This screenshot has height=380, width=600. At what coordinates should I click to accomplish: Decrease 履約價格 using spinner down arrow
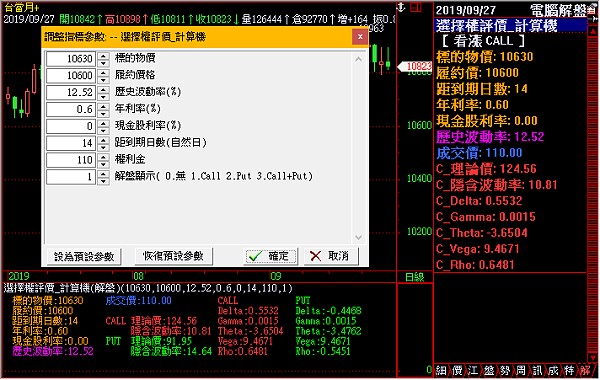103,80
